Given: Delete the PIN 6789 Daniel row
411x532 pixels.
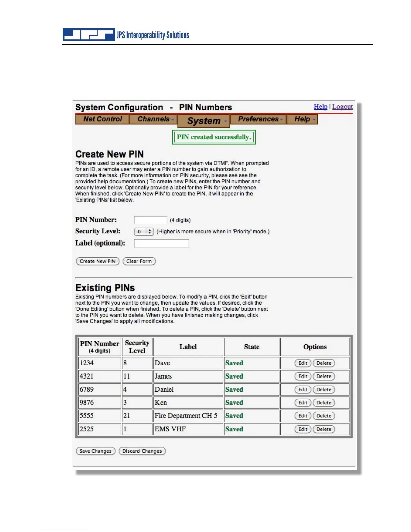Looking at the screenshot, I should (x=324, y=390).
